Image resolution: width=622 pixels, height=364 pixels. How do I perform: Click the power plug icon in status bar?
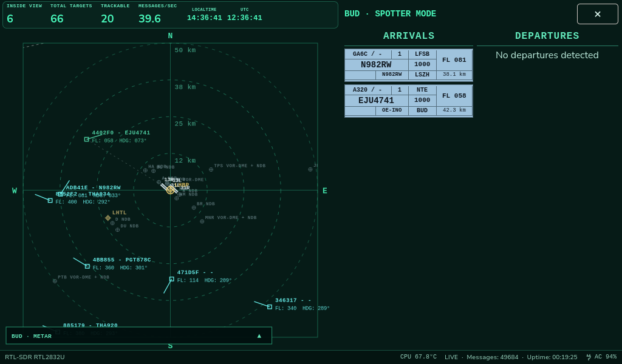coord(588,357)
